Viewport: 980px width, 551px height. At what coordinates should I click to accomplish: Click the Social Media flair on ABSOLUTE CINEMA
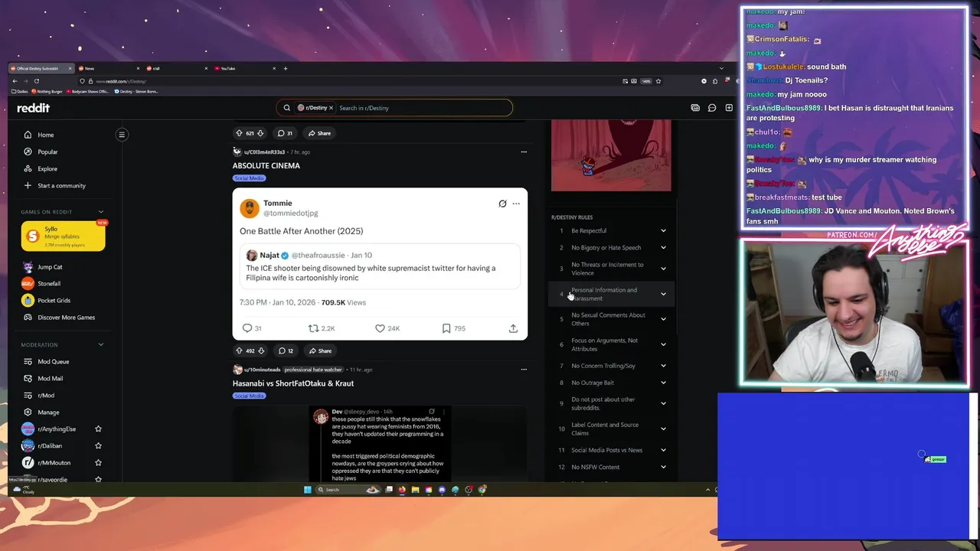[x=249, y=178]
